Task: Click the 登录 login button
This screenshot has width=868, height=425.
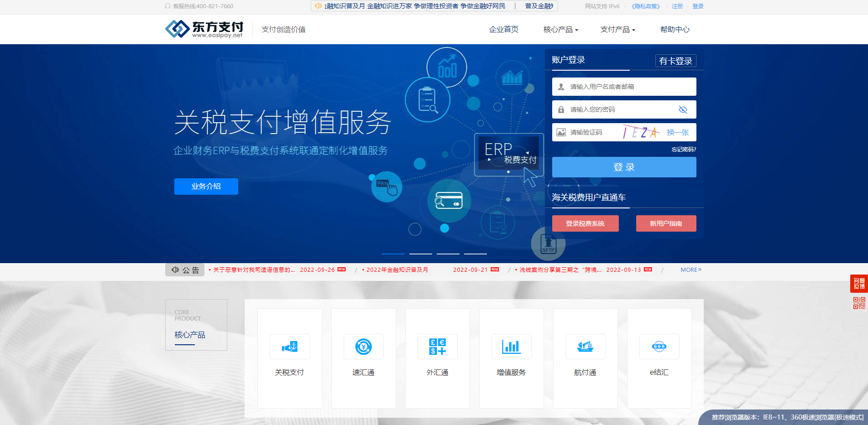Action: coord(624,167)
